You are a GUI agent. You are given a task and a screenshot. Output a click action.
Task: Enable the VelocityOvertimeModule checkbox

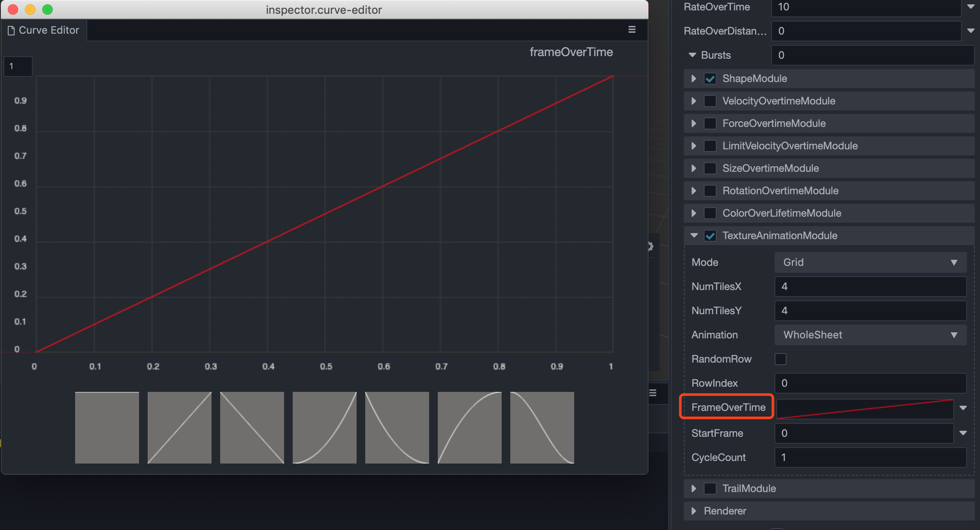710,101
